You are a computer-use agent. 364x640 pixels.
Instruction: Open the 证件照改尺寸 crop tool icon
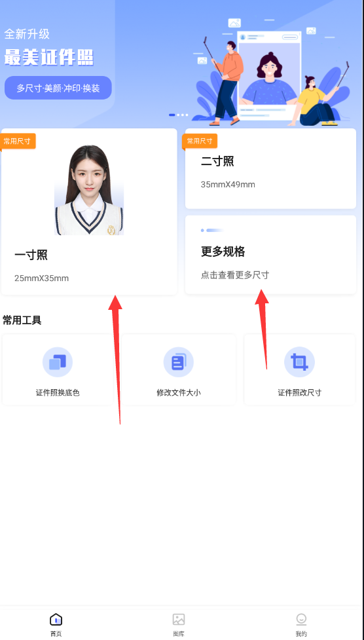[300, 362]
